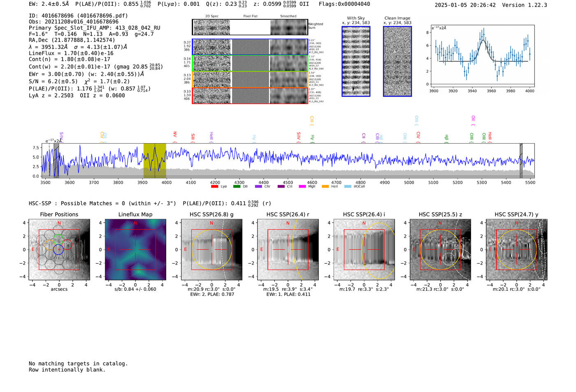Click the magenta OII label above spectrum

[x=473, y=120]
